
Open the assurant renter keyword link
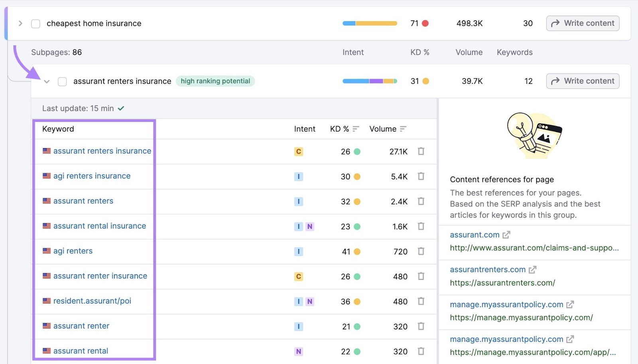point(81,326)
